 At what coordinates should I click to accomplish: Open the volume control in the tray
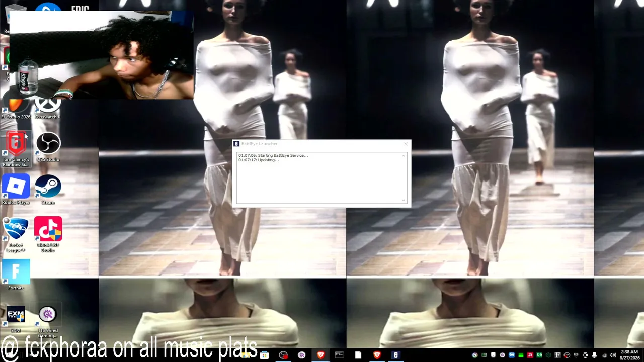(x=612, y=355)
